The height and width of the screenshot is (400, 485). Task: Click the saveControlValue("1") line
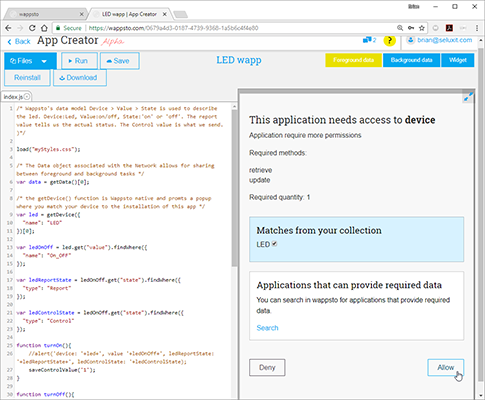62,370
